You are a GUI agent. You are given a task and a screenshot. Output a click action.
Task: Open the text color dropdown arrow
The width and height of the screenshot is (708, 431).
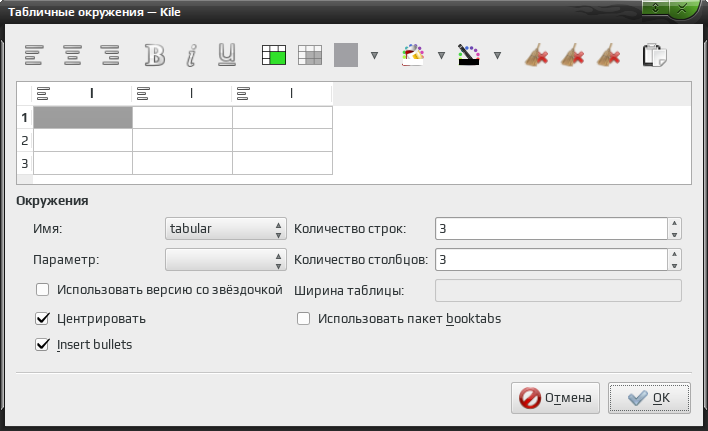pos(497,56)
